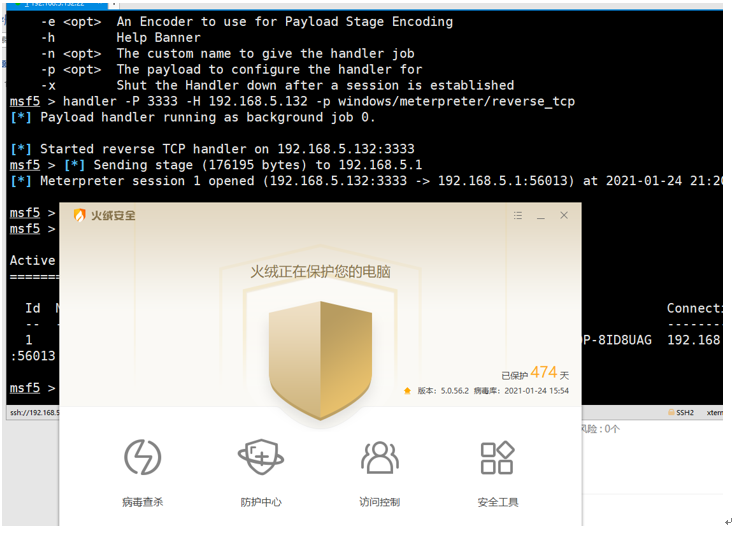Click the xterm status bar entry
This screenshot has height=547, width=734.
[x=715, y=412]
